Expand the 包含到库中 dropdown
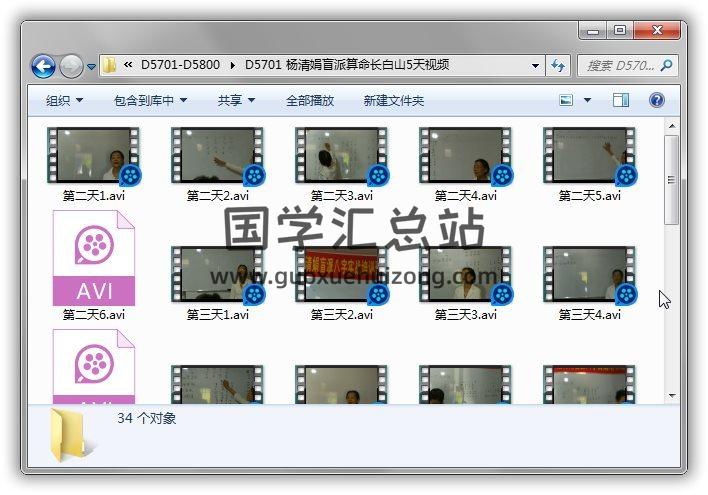This screenshot has height=495, width=708. click(151, 101)
